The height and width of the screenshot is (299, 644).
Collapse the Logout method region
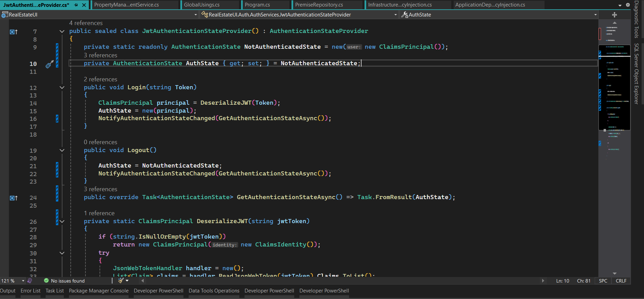pos(62,150)
